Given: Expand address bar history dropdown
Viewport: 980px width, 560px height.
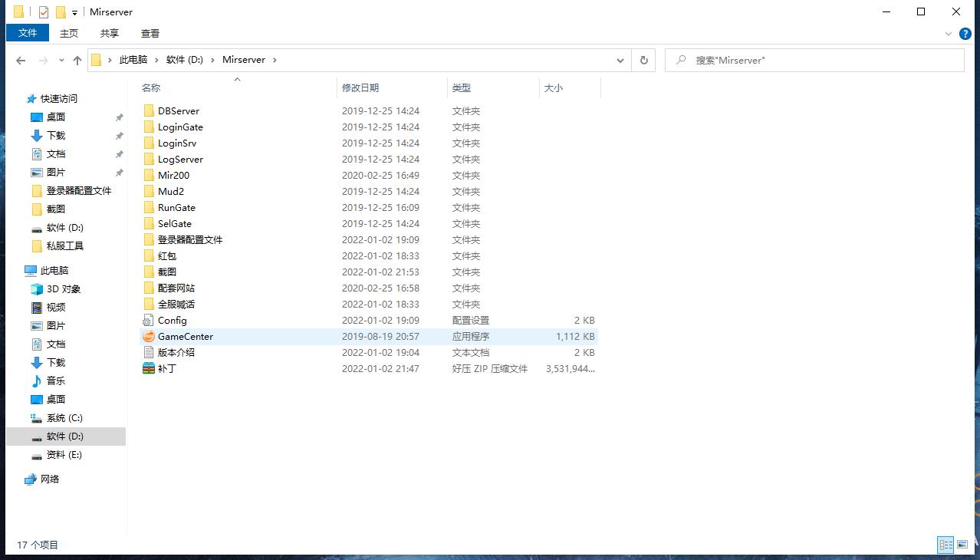Looking at the screenshot, I should click(620, 60).
